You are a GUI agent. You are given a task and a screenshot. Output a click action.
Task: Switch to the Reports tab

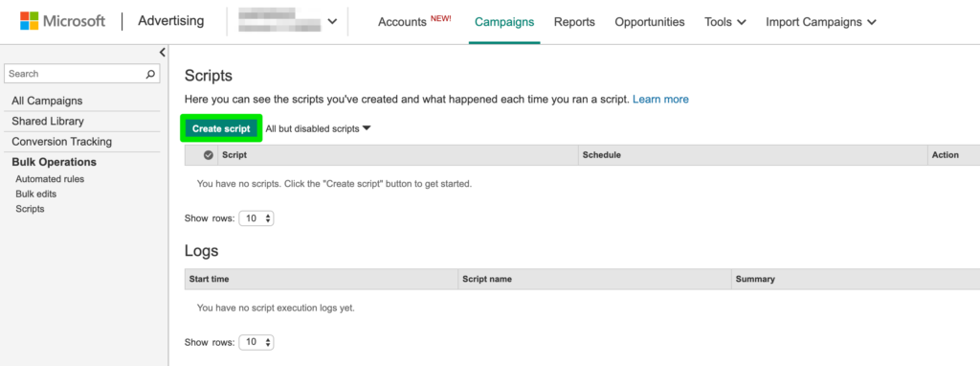[574, 22]
